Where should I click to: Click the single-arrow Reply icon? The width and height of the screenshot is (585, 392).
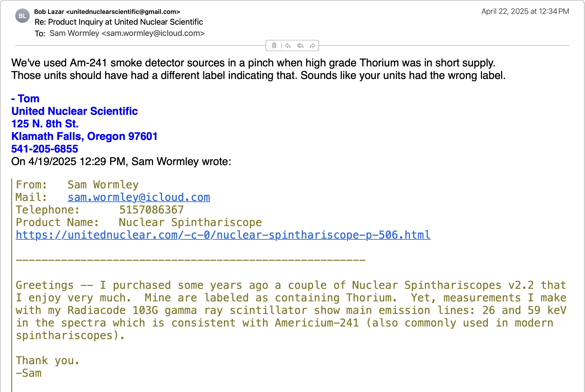point(288,46)
